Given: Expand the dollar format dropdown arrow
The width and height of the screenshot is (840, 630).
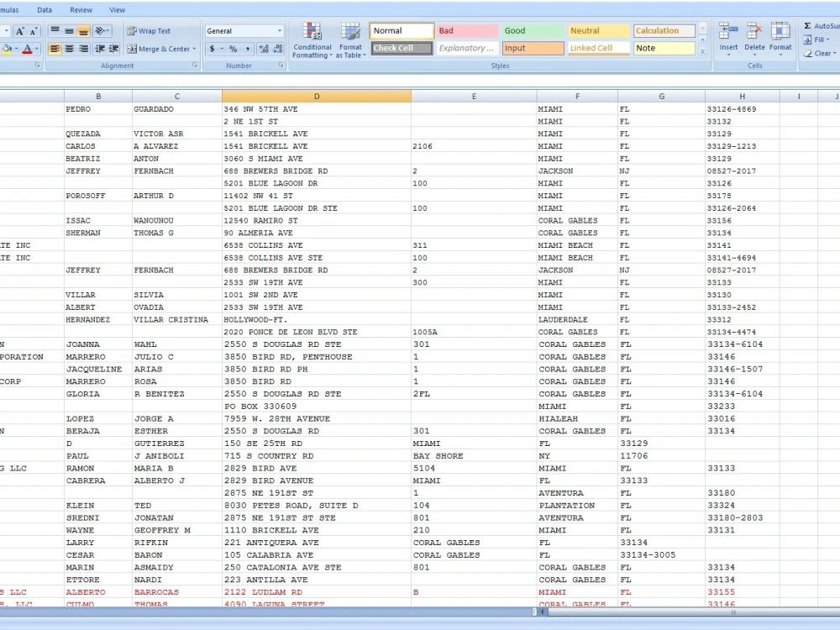Looking at the screenshot, I should (223, 49).
